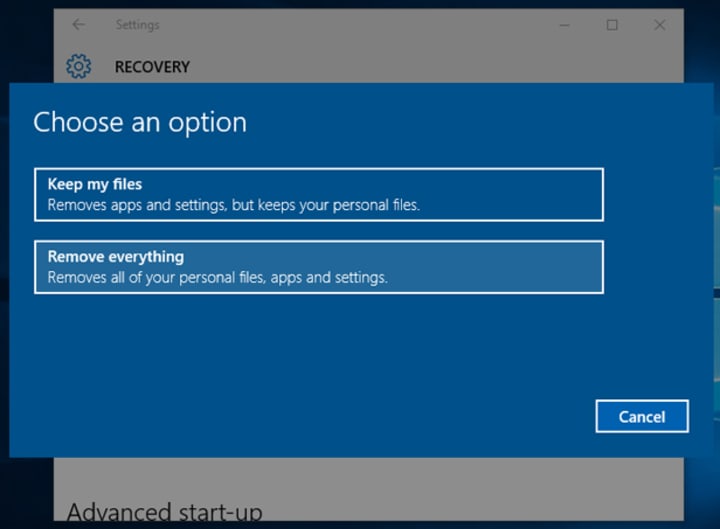
Task: Maximize the Settings window
Action: [612, 25]
